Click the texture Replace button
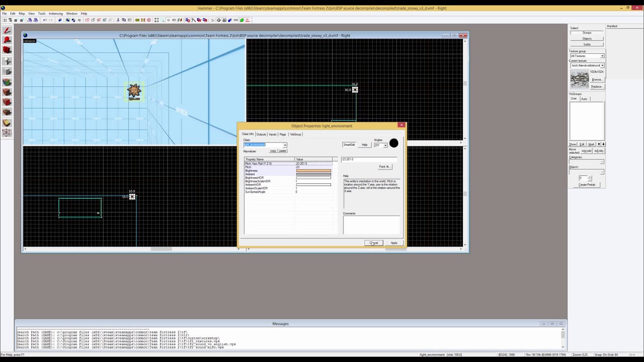This screenshot has height=362, width=644. click(597, 86)
